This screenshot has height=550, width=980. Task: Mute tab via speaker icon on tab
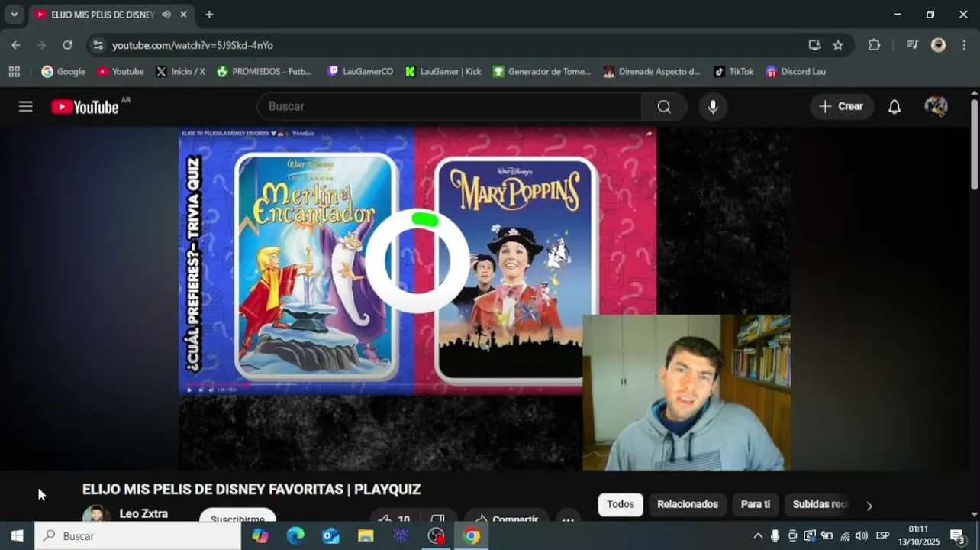pos(166,15)
